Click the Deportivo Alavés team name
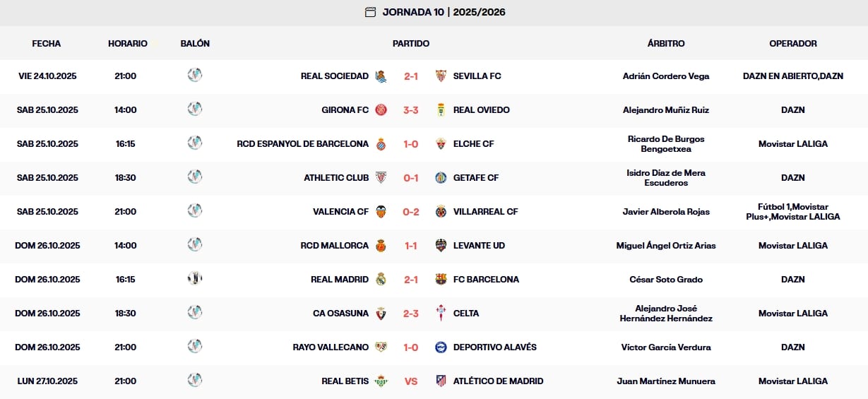 [x=494, y=347]
